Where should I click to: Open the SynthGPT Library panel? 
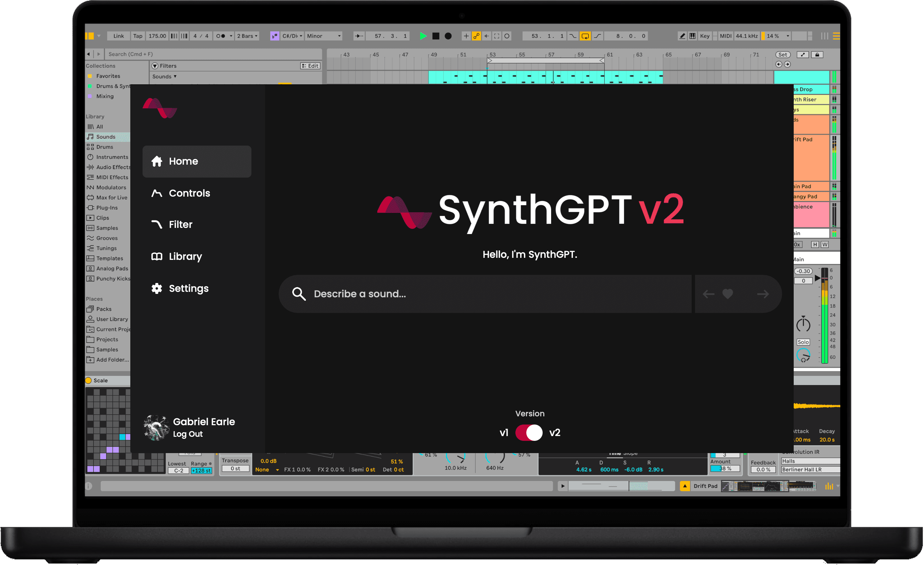tap(185, 256)
